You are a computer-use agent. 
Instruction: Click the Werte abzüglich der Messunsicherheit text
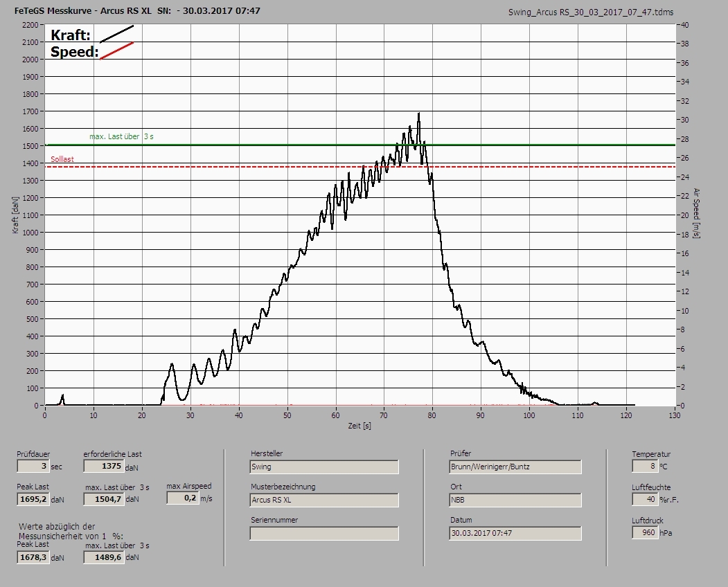pyautogui.click(x=71, y=532)
